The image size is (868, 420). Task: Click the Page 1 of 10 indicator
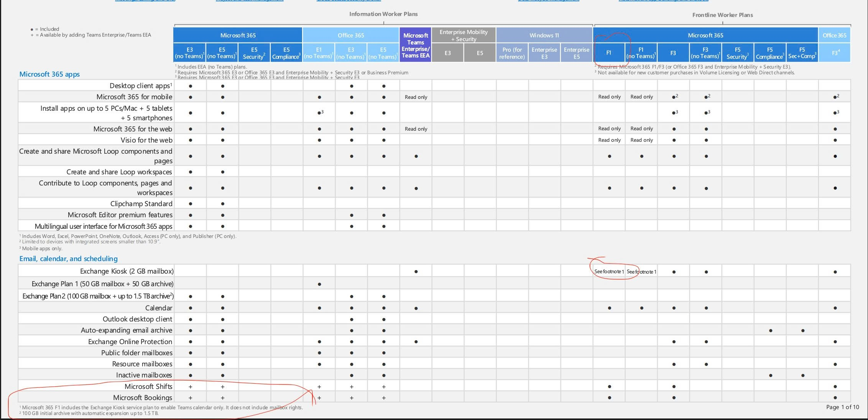842,407
